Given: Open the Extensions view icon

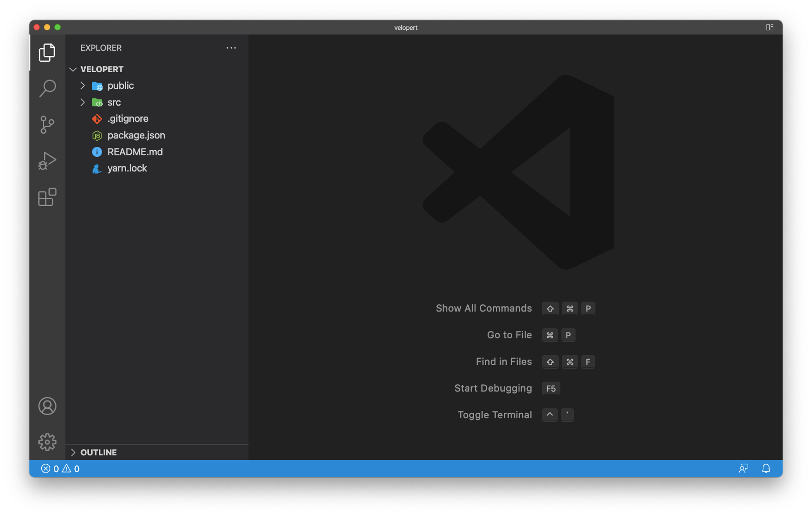Looking at the screenshot, I should [47, 197].
